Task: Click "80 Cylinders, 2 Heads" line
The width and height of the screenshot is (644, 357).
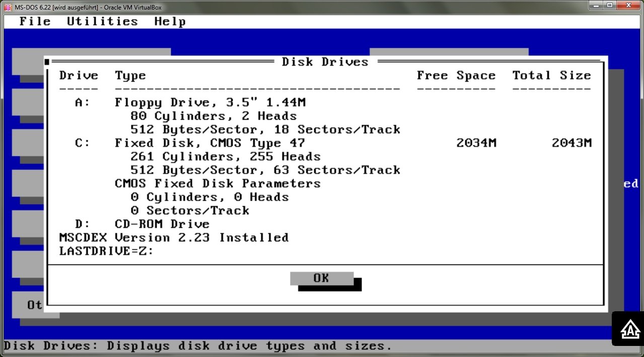Action: click(214, 116)
